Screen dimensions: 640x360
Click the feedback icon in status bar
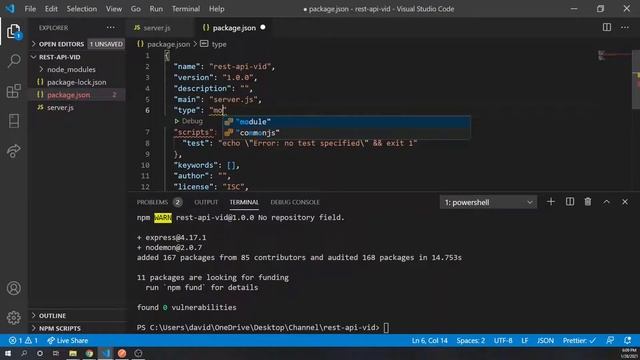point(610,340)
